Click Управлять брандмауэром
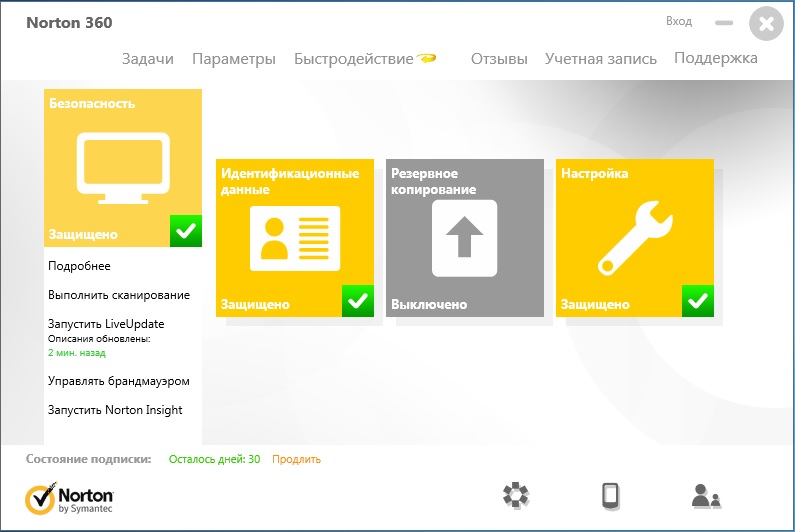Screen dimensions: 795x532 pyautogui.click(x=119, y=381)
